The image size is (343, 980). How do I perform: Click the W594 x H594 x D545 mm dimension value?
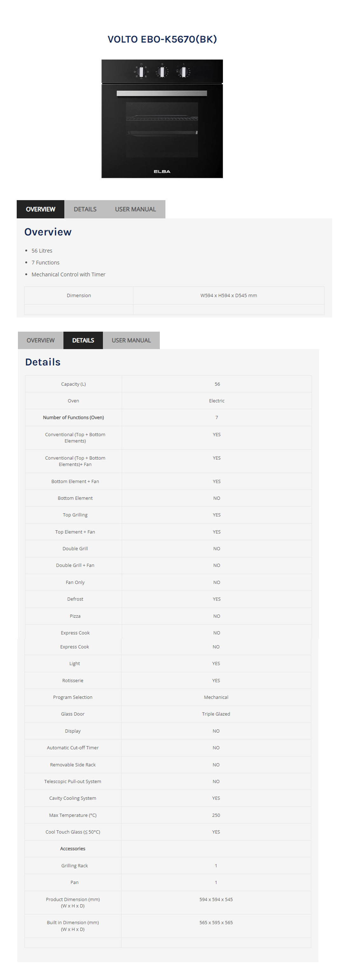(x=228, y=296)
